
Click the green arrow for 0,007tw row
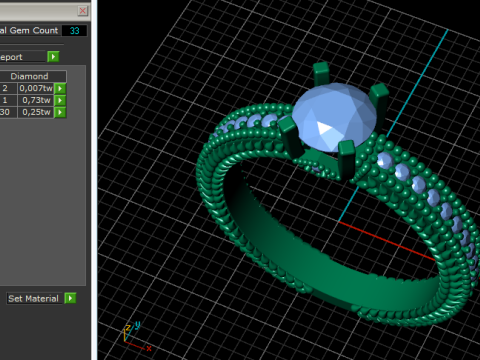(60, 88)
